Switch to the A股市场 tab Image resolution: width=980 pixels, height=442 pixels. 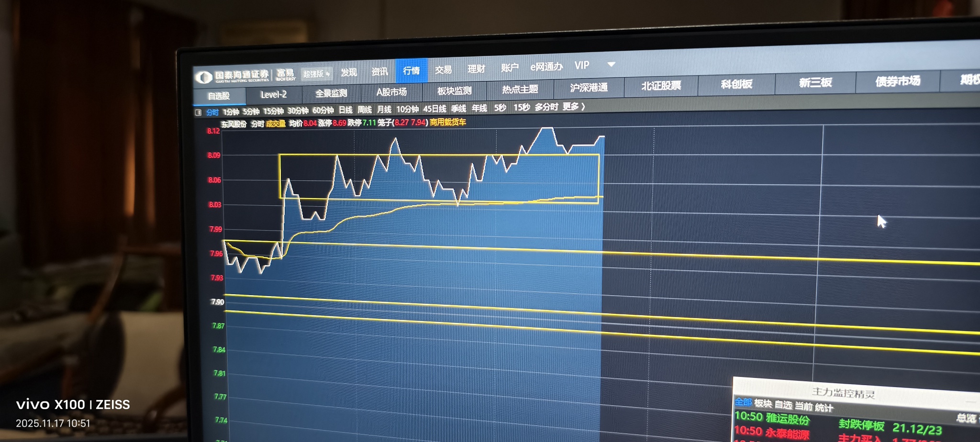tap(391, 92)
